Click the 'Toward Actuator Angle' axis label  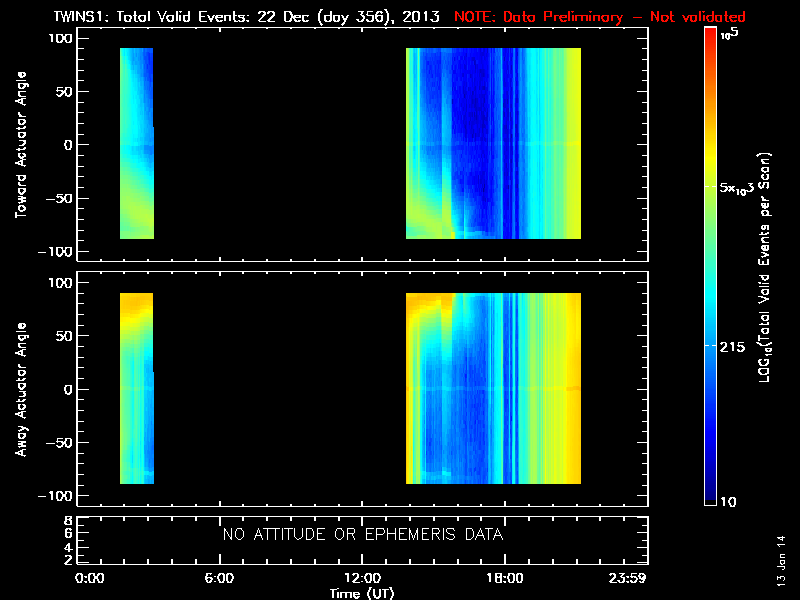pos(20,144)
